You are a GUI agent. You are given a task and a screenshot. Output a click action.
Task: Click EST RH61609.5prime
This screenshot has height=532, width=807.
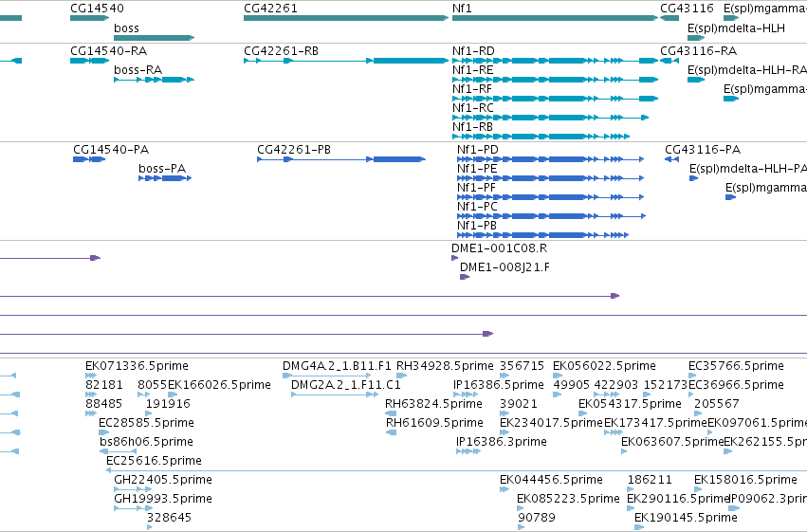pos(434,424)
